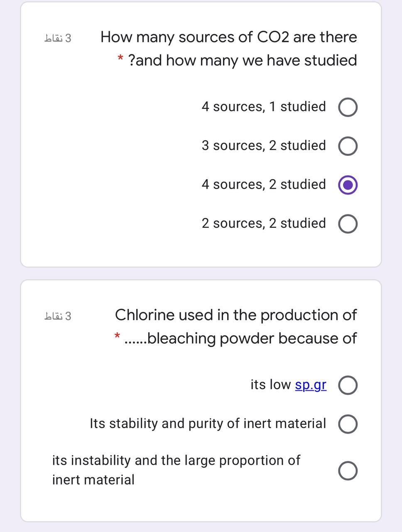Select the '4 sources, 1 studied' radio button
The image size is (402, 532).
click(348, 107)
